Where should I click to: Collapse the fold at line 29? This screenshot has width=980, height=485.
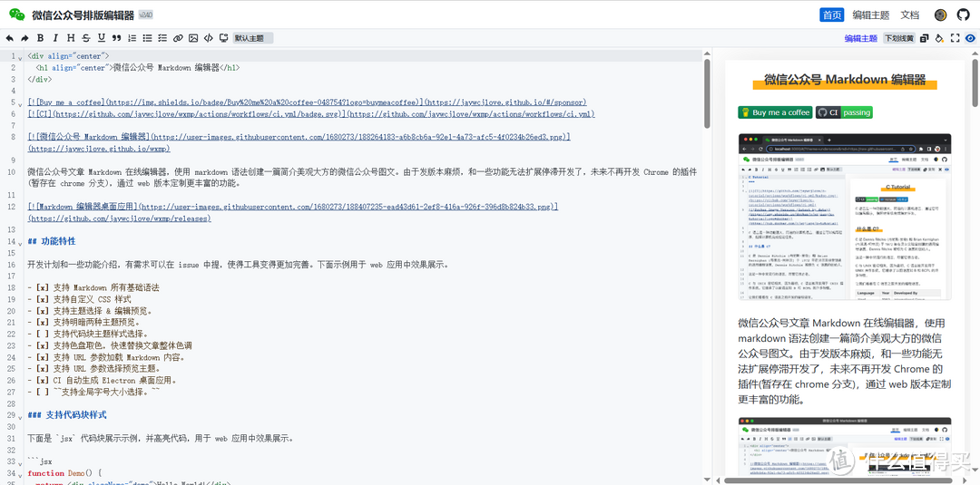[x=20, y=416]
